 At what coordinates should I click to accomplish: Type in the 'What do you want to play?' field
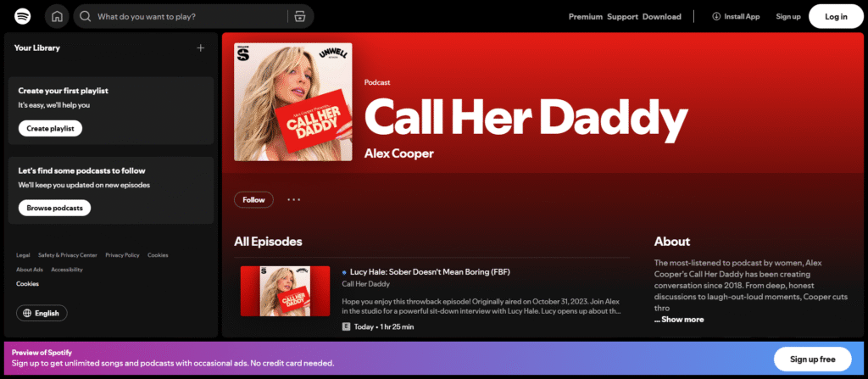[186, 16]
